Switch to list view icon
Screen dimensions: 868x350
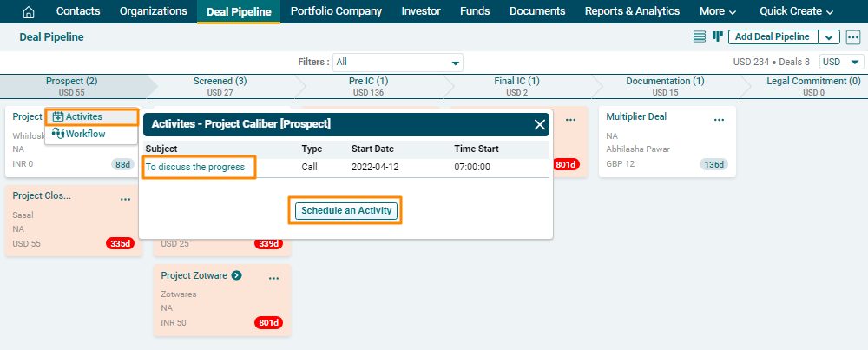(x=700, y=36)
